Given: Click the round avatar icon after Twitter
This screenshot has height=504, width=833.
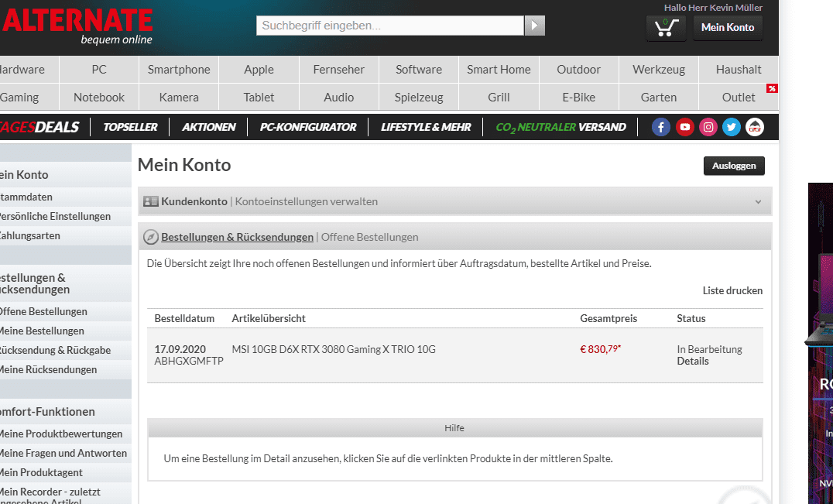Looking at the screenshot, I should [x=755, y=127].
